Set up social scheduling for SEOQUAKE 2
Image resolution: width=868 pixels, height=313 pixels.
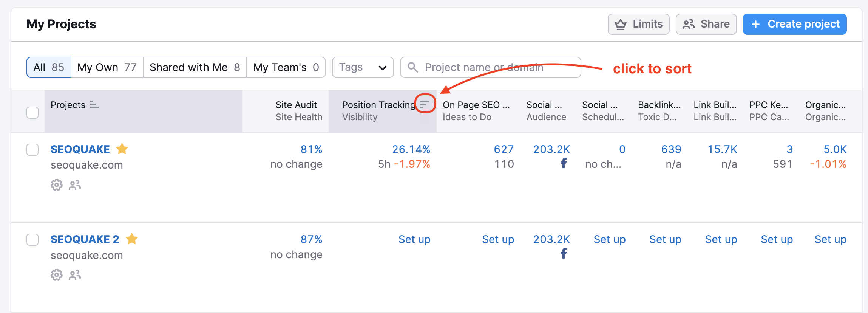[610, 239]
